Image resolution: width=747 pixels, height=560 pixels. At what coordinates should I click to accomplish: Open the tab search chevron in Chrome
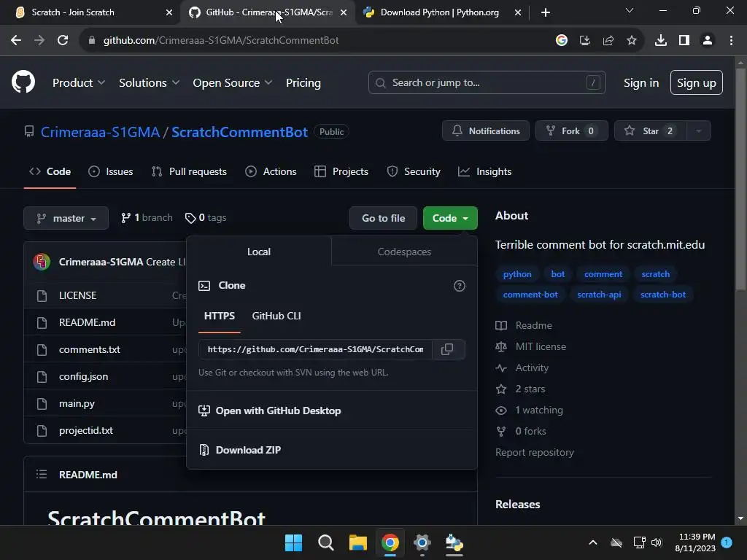[x=630, y=10]
